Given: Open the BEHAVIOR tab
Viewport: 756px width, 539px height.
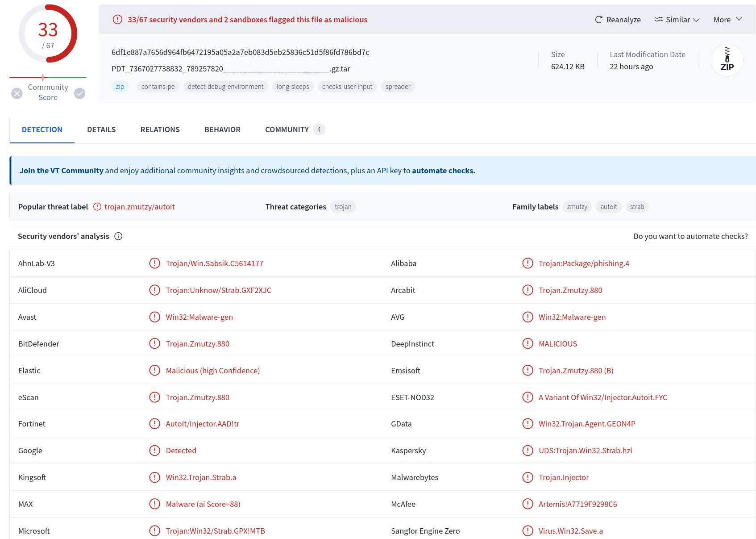Looking at the screenshot, I should pyautogui.click(x=222, y=130).
